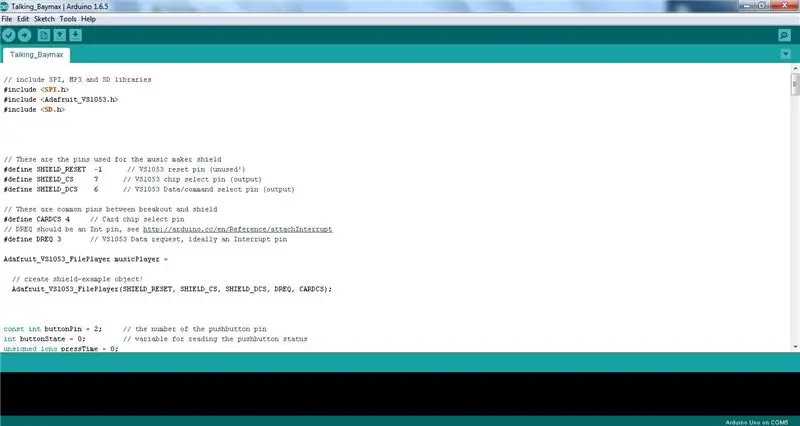800x426 pixels.
Task: Follow the arduino.cc attachInterrupt link
Action: (237, 229)
